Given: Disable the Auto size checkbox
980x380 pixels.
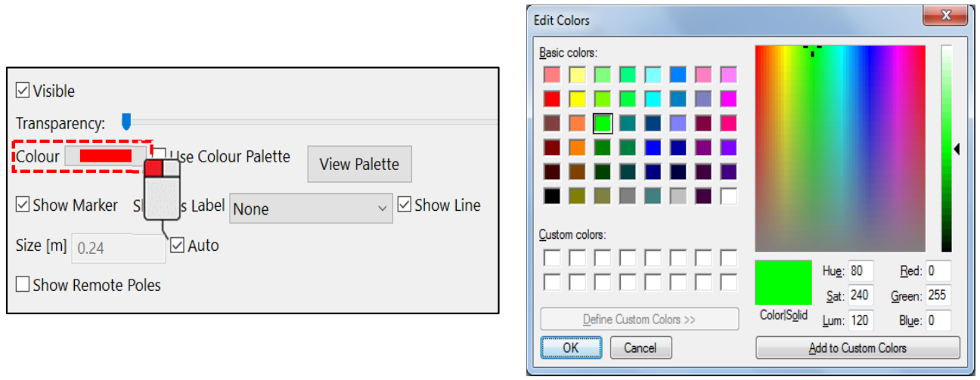Looking at the screenshot, I should click(178, 246).
